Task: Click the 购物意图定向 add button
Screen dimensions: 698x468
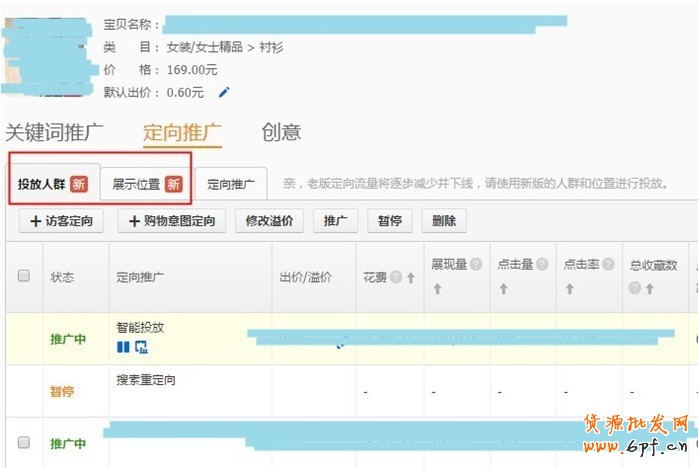Action: [172, 221]
